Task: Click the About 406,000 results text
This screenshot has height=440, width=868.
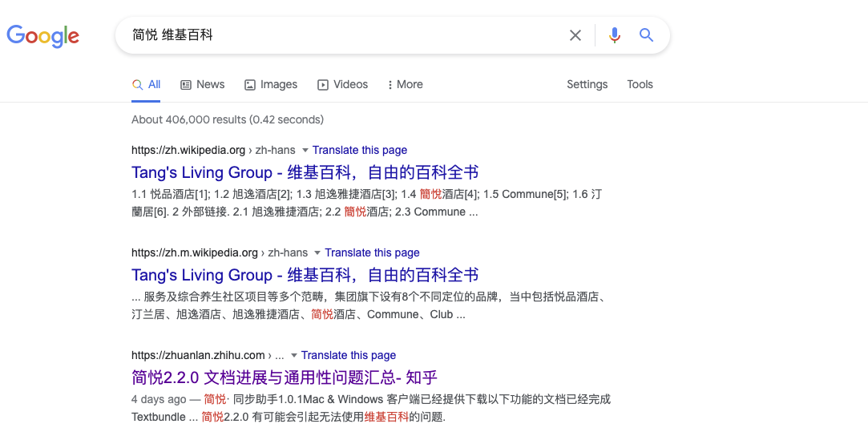Action: [228, 119]
